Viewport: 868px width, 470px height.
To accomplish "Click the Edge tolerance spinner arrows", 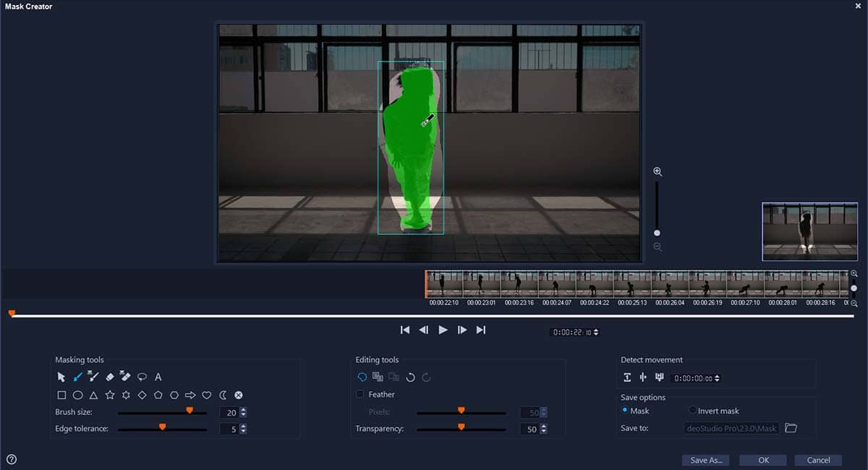I will tap(243, 429).
